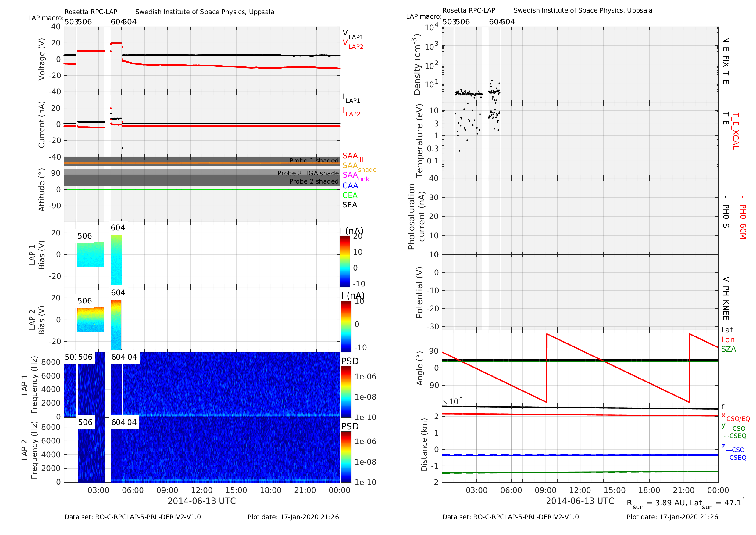Screen dimensions: 756x535
Task: Click the LAP 2 frequency PSD colorbar
Action: coord(346,457)
